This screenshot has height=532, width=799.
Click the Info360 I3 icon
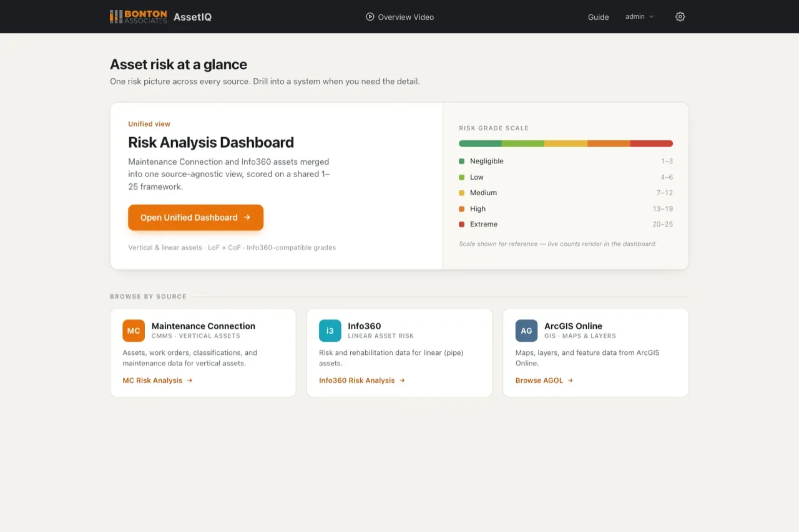click(330, 331)
